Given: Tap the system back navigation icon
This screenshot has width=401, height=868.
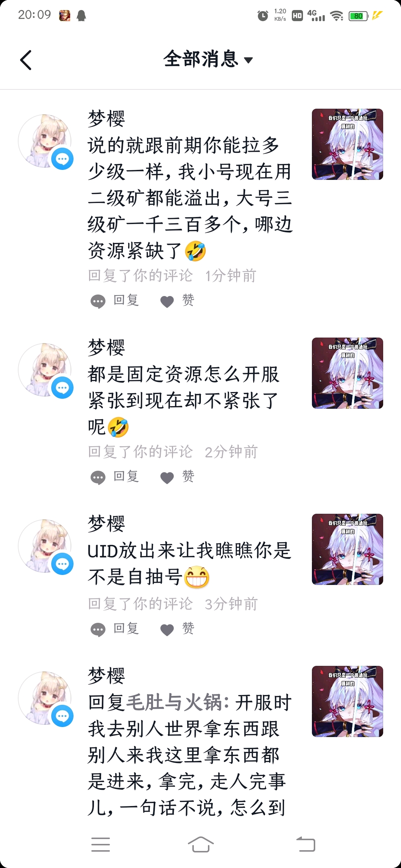Looking at the screenshot, I should tap(306, 844).
